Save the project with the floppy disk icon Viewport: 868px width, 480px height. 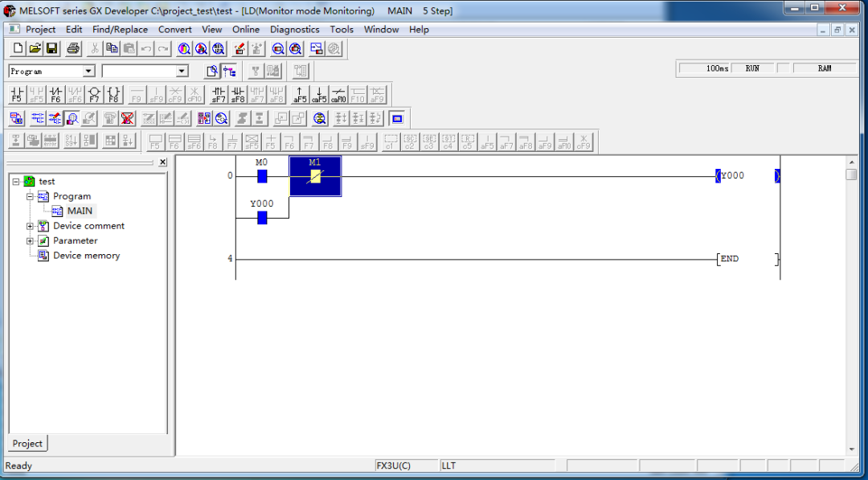(x=51, y=49)
